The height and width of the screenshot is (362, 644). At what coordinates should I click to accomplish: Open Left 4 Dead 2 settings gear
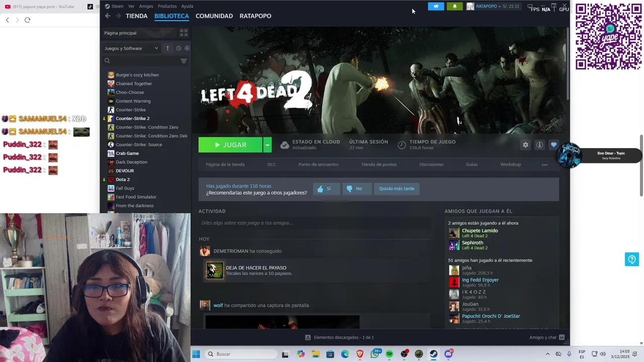[525, 145]
